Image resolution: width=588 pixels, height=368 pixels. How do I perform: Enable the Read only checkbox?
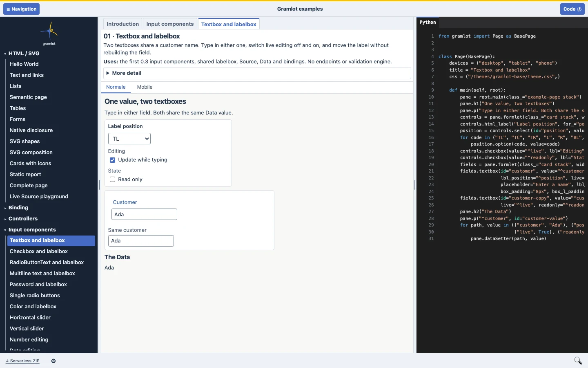click(x=112, y=180)
